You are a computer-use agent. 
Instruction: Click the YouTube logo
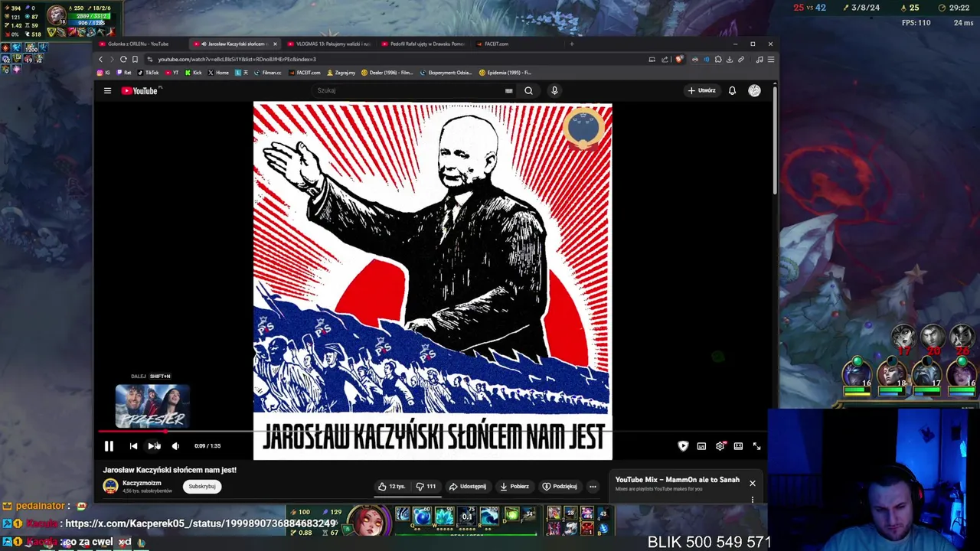click(x=139, y=91)
